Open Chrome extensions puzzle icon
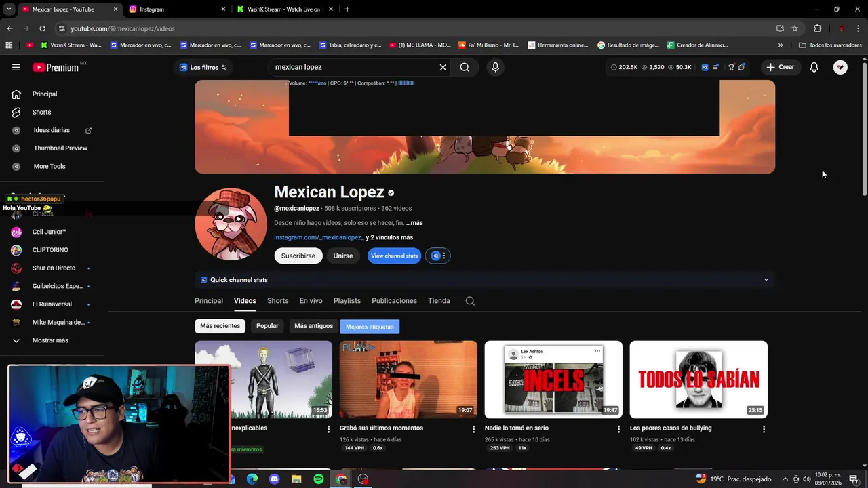This screenshot has height=488, width=868. [817, 28]
